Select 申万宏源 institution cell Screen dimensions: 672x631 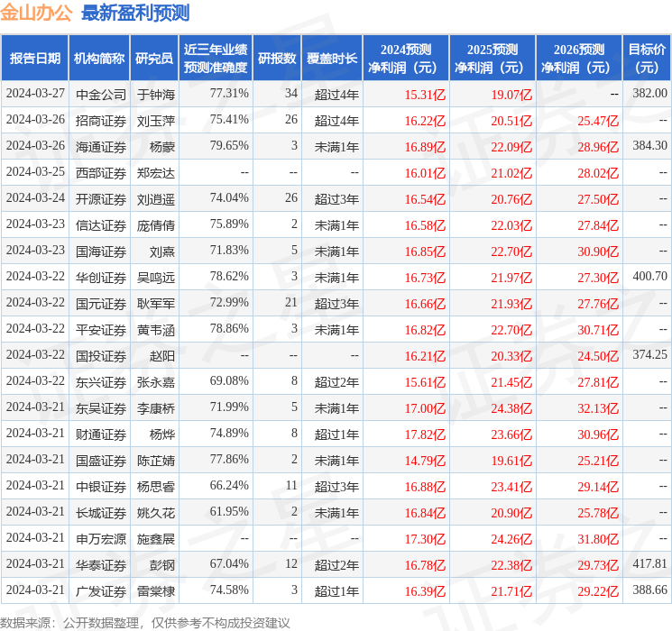tap(101, 539)
